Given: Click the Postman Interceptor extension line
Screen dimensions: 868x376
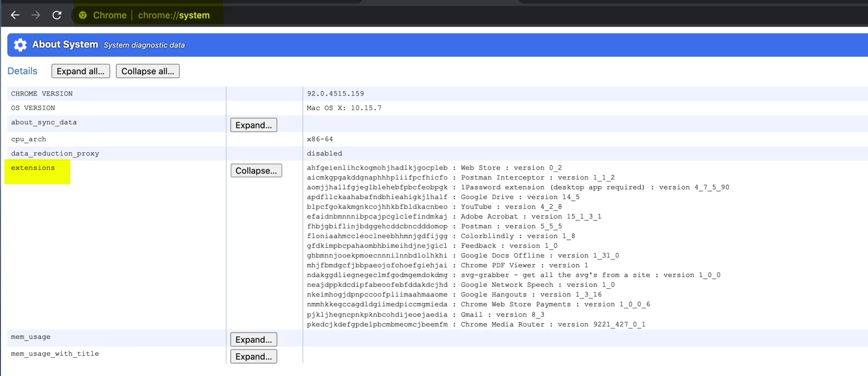Looking at the screenshot, I should coord(461,178).
